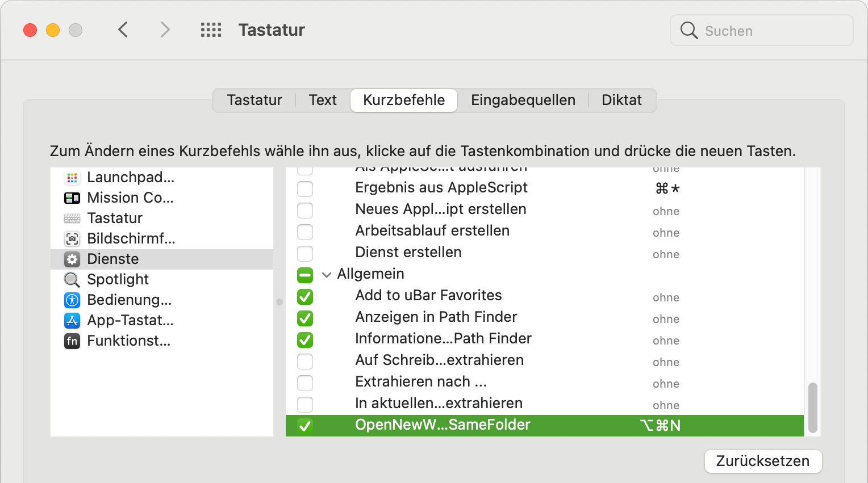Switch to the Eingabequellen tab
Viewport: 868px width, 483px height.
[523, 100]
